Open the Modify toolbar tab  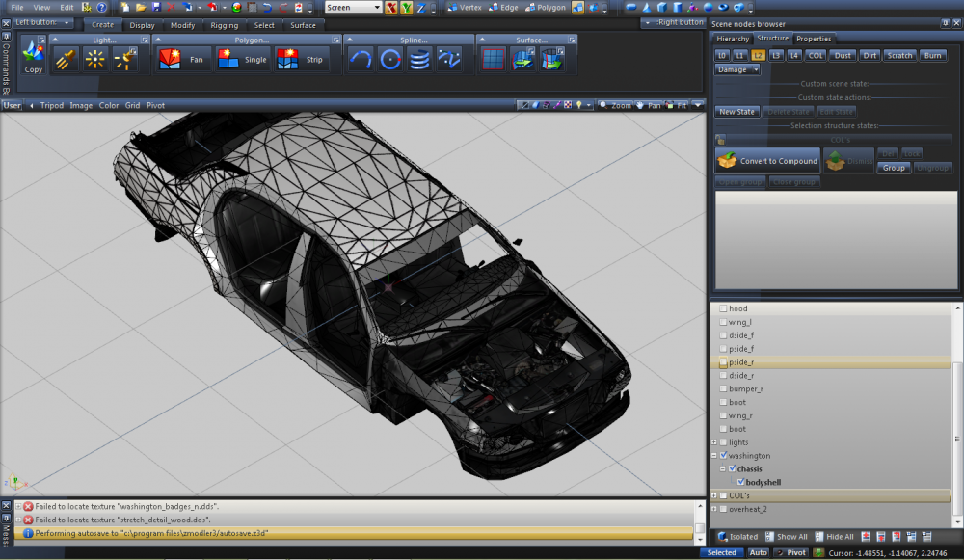point(182,25)
